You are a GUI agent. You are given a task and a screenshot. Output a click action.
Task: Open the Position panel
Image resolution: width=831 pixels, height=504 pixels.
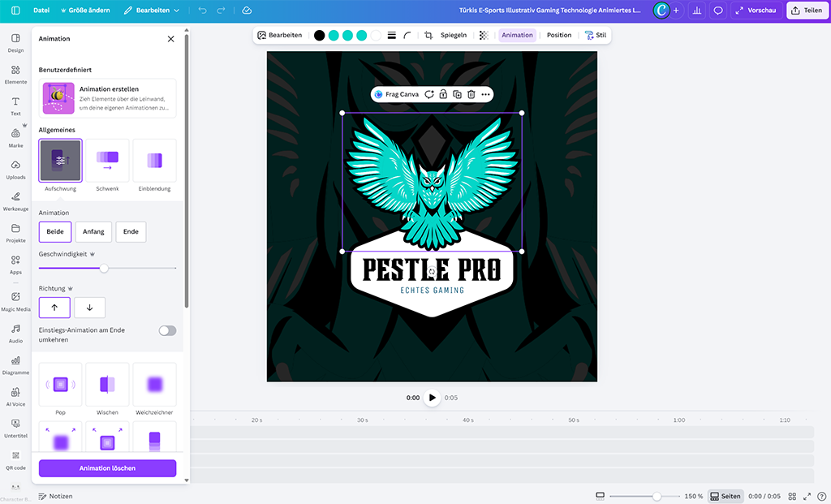pos(559,35)
